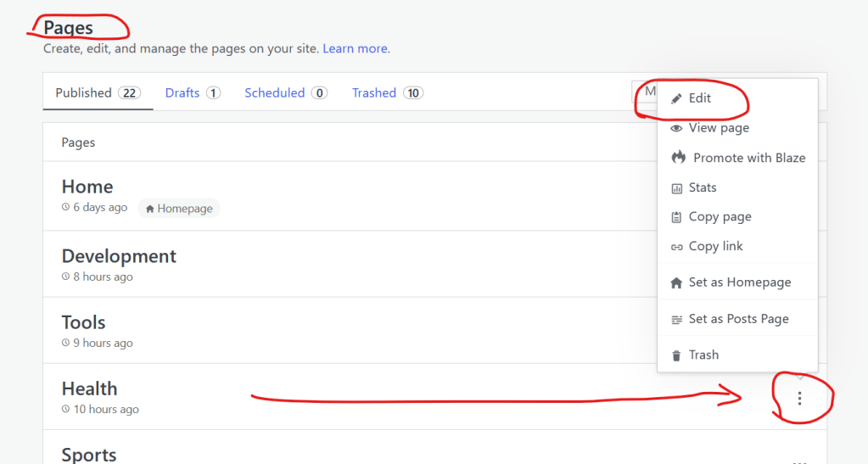
Task: Click the trash can icon in menu
Action: [x=676, y=355]
